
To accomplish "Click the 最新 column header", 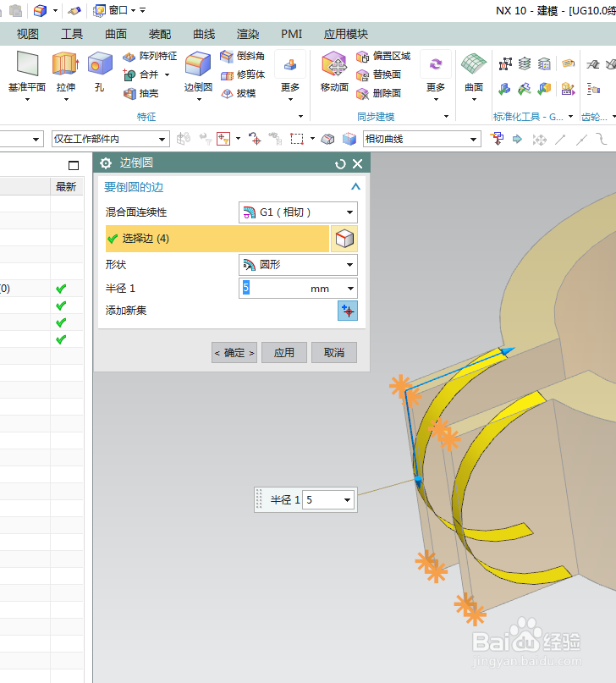I will tap(66, 187).
